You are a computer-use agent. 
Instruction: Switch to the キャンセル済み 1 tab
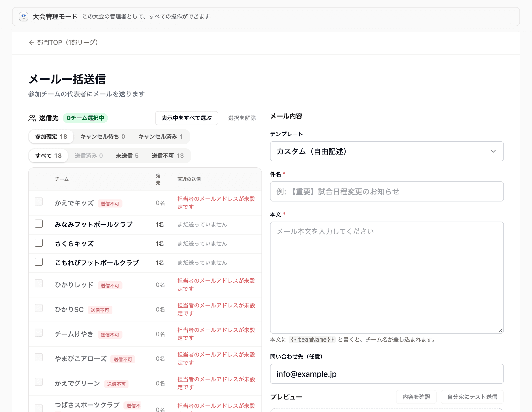[161, 137]
